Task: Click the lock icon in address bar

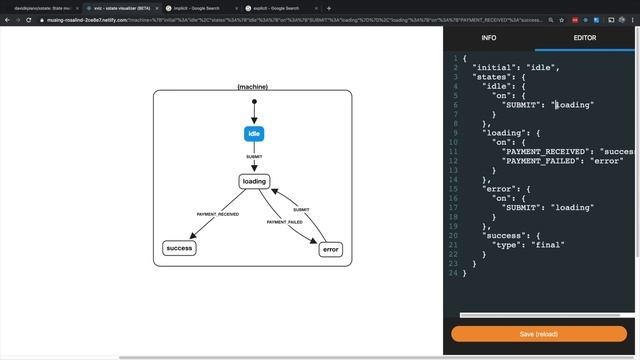Action: coord(42,20)
